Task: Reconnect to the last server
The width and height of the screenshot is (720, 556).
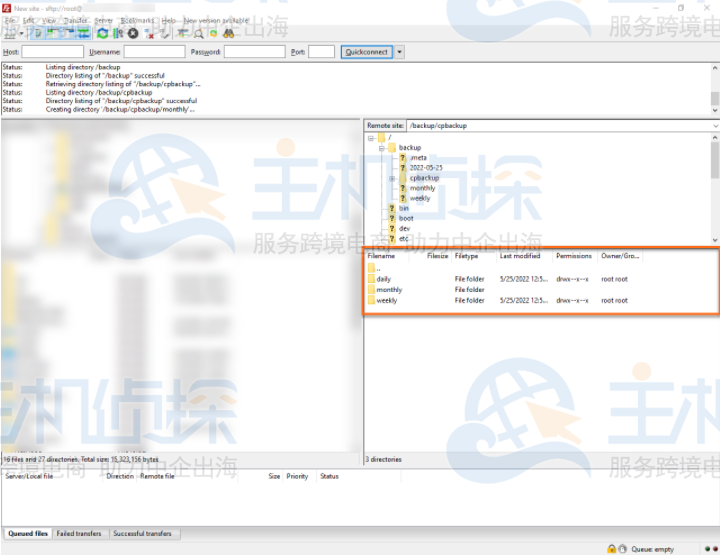Action: click(x=164, y=34)
